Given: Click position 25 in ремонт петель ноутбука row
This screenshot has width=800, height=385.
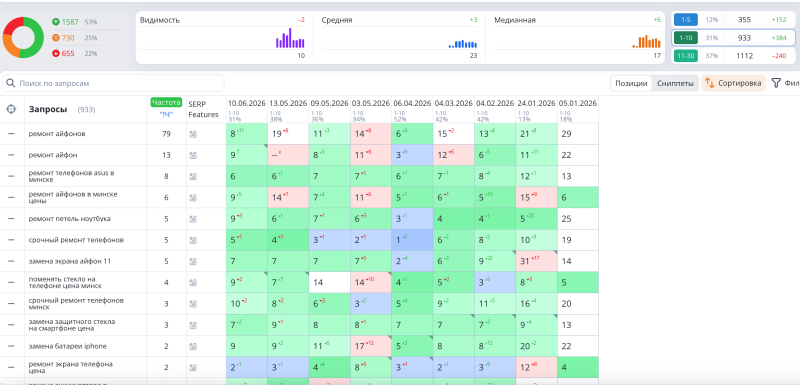Looking at the screenshot, I should (566, 219).
